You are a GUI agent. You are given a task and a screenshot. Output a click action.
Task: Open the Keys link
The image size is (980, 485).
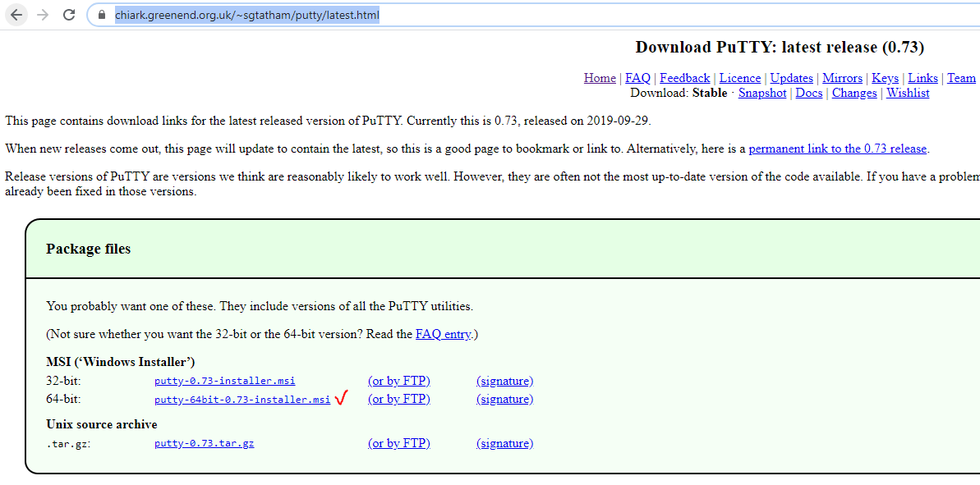(x=885, y=78)
